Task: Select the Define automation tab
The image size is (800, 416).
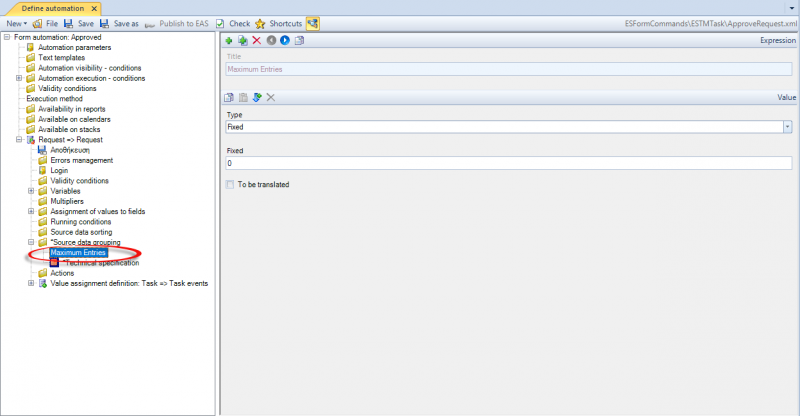Action: point(53,9)
